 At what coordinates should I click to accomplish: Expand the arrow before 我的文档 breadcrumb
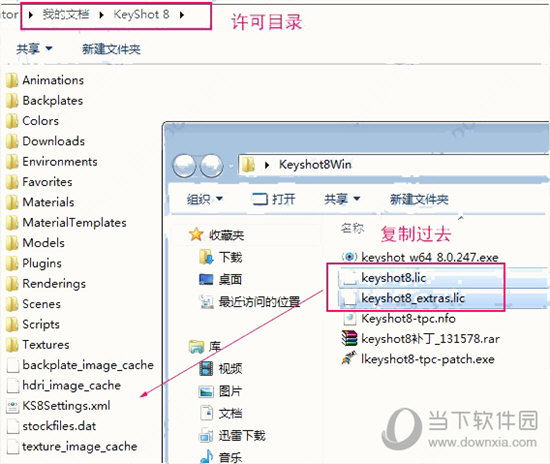[x=31, y=15]
